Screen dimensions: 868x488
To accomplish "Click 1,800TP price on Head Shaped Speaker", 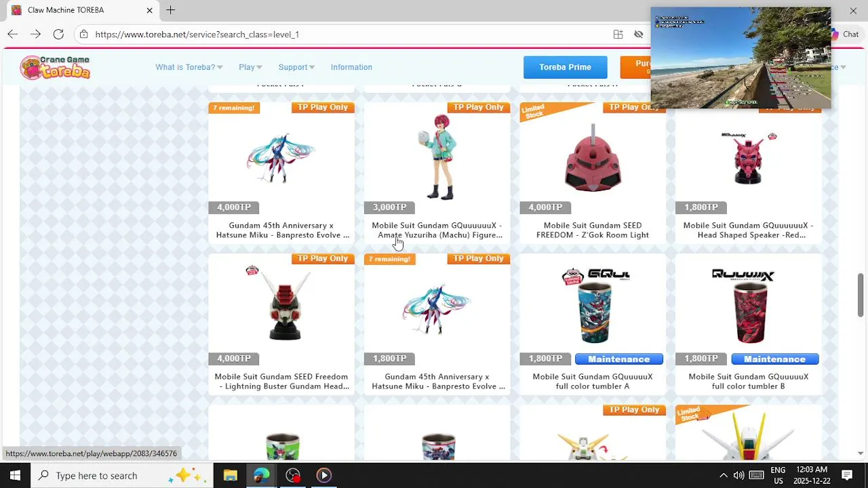I will coord(701,207).
